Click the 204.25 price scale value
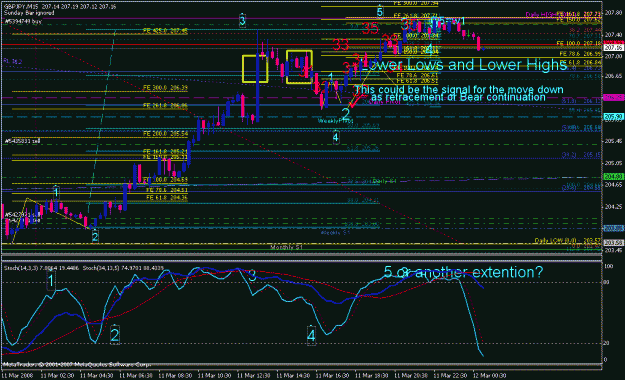 (x=613, y=206)
